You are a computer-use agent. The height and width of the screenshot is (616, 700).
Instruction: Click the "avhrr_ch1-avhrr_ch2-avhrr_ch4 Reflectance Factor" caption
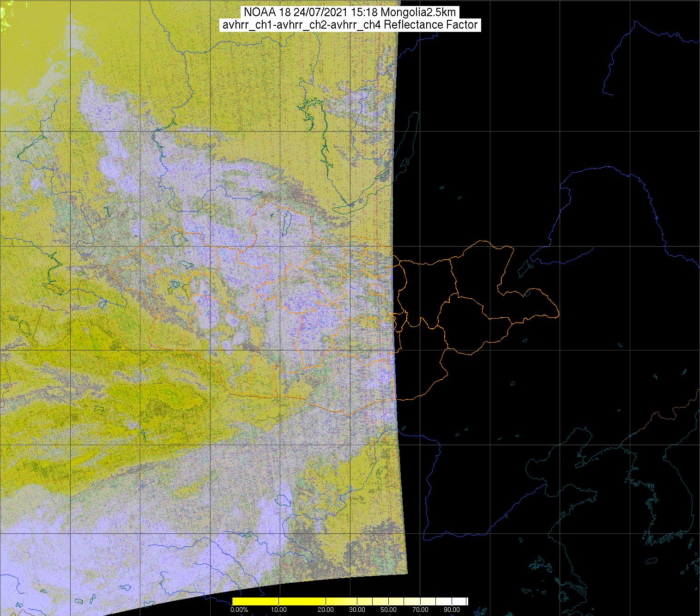pyautogui.click(x=350, y=25)
